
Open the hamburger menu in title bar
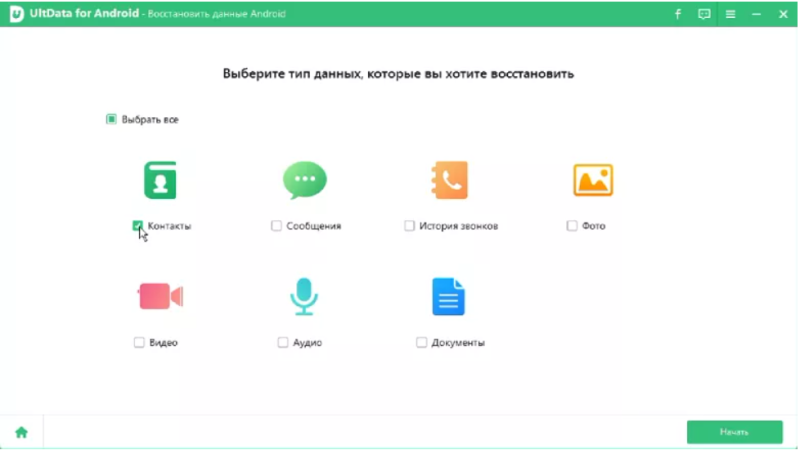[x=731, y=14]
